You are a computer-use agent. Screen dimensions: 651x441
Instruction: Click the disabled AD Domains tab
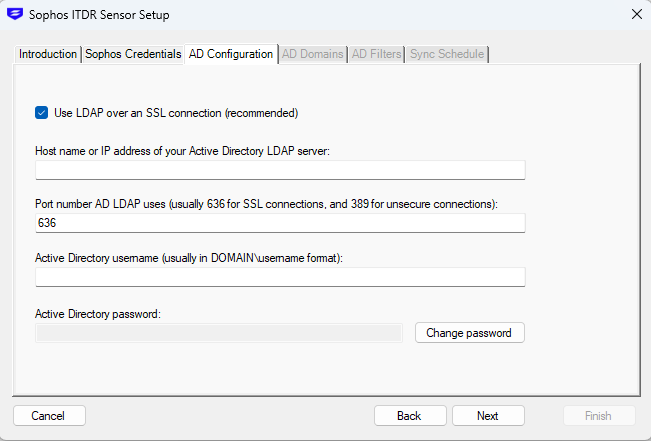(313, 54)
